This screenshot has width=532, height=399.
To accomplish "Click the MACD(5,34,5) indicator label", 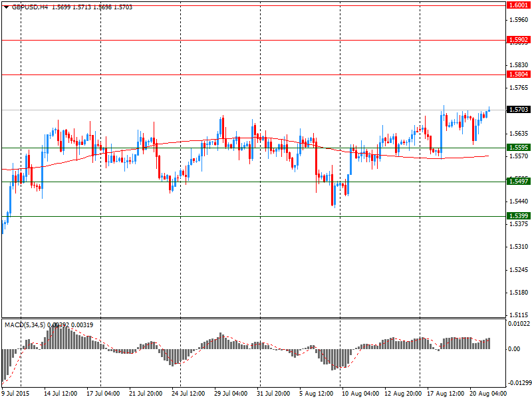I will click(25, 325).
